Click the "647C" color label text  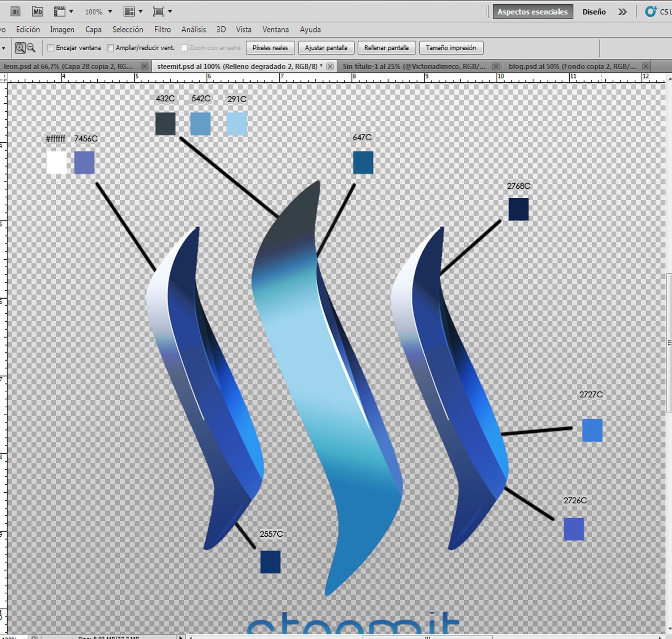coord(362,137)
